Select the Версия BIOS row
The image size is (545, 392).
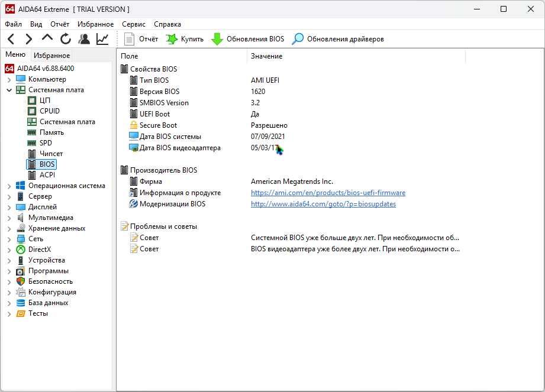click(292, 92)
